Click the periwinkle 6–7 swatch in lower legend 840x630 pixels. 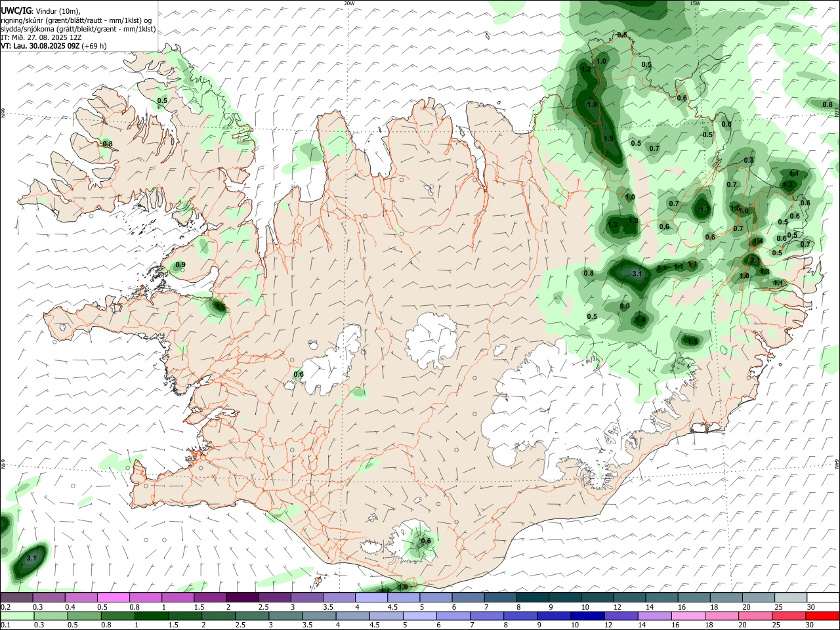453,616
